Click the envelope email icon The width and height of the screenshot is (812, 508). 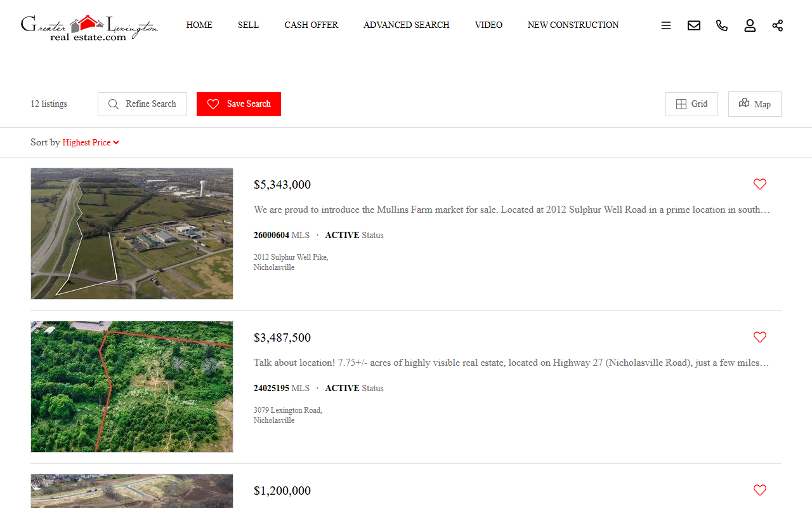pos(694,25)
